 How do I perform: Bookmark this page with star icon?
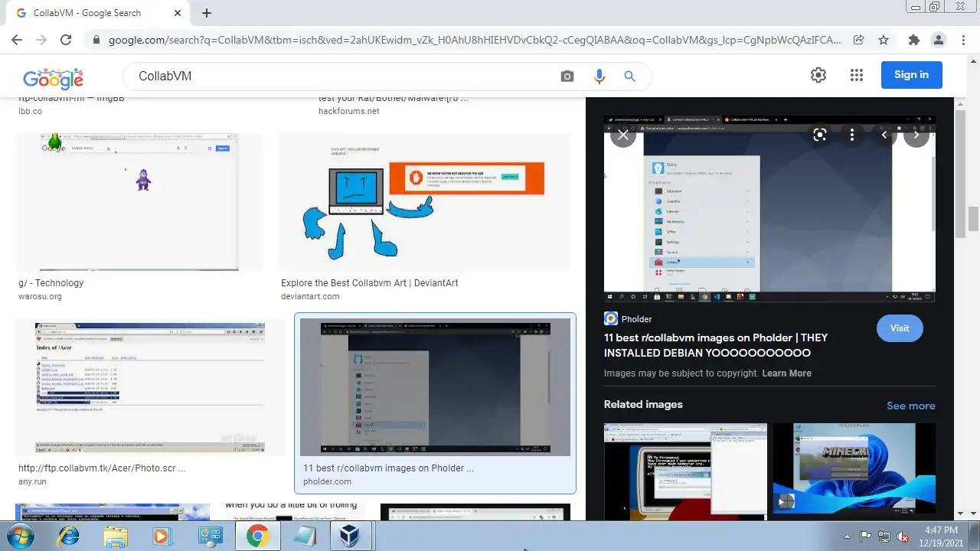884,40
